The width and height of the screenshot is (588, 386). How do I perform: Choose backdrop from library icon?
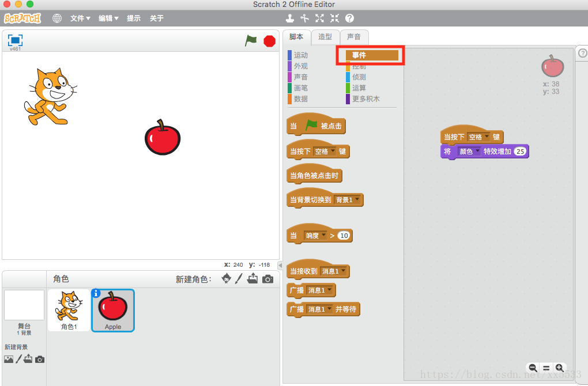[x=9, y=359]
